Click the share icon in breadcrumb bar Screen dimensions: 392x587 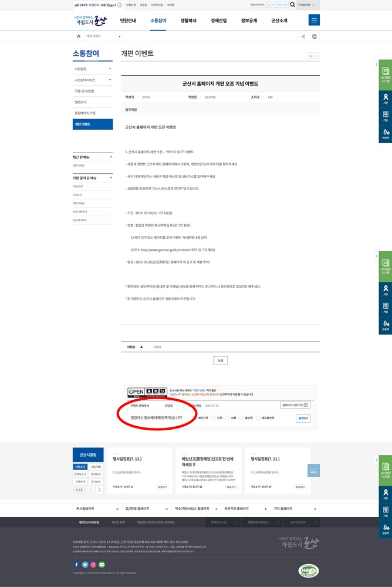pyautogui.click(x=303, y=36)
